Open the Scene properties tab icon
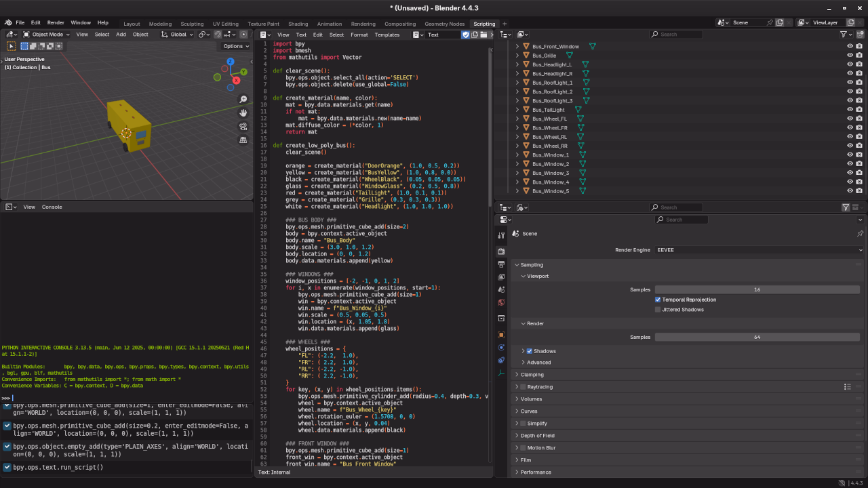 pos(501,290)
